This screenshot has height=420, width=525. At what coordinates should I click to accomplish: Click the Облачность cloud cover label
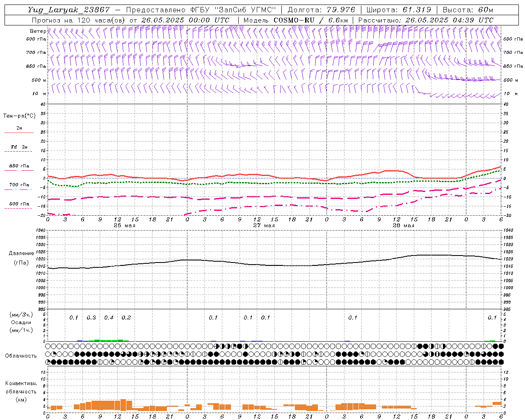[21, 356]
